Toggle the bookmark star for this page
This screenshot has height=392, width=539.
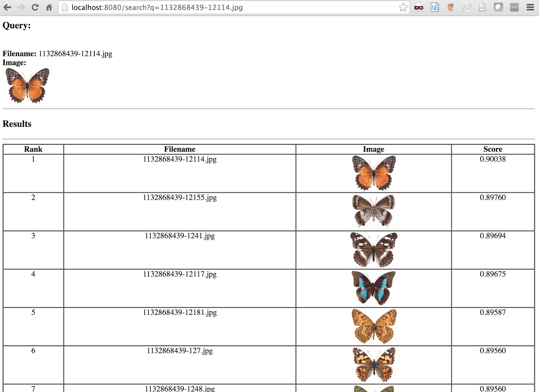(403, 7)
